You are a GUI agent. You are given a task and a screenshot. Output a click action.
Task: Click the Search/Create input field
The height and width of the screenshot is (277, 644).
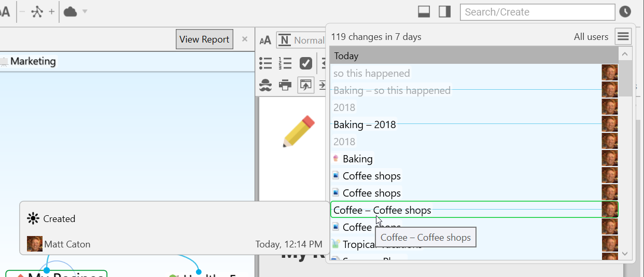tap(537, 12)
